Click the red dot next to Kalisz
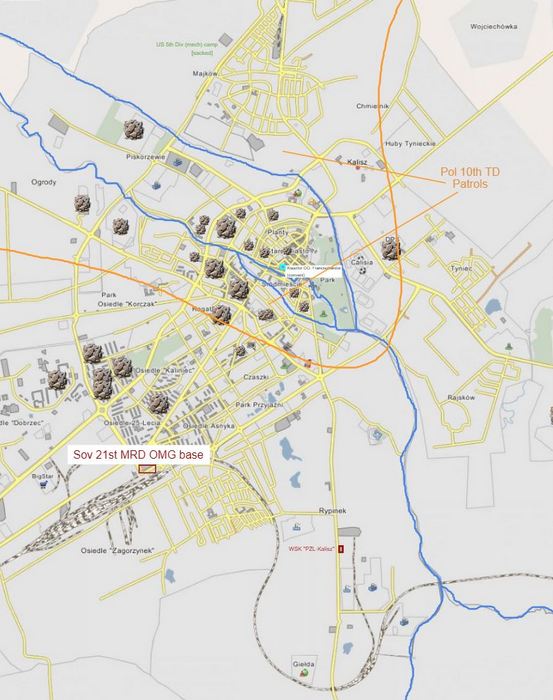The height and width of the screenshot is (700, 553). coord(357,167)
